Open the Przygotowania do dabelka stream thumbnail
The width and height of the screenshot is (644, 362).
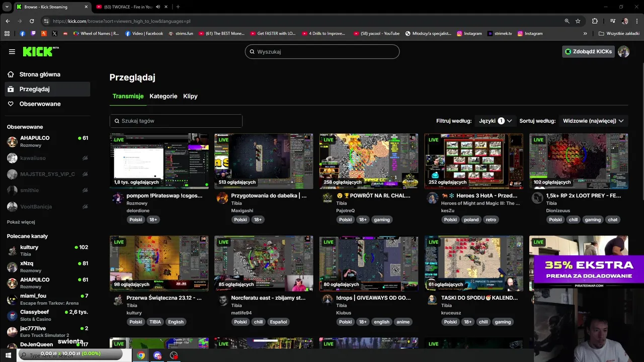264,161
